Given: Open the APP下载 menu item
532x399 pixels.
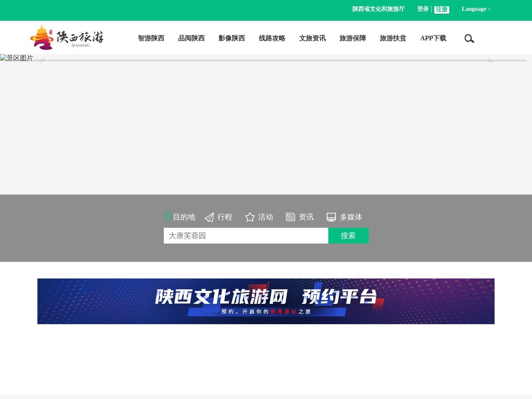Looking at the screenshot, I should [x=433, y=38].
